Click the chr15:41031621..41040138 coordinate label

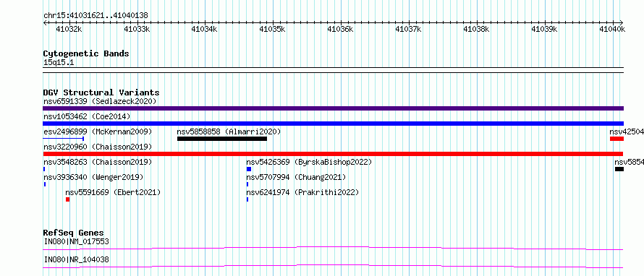[x=96, y=16]
